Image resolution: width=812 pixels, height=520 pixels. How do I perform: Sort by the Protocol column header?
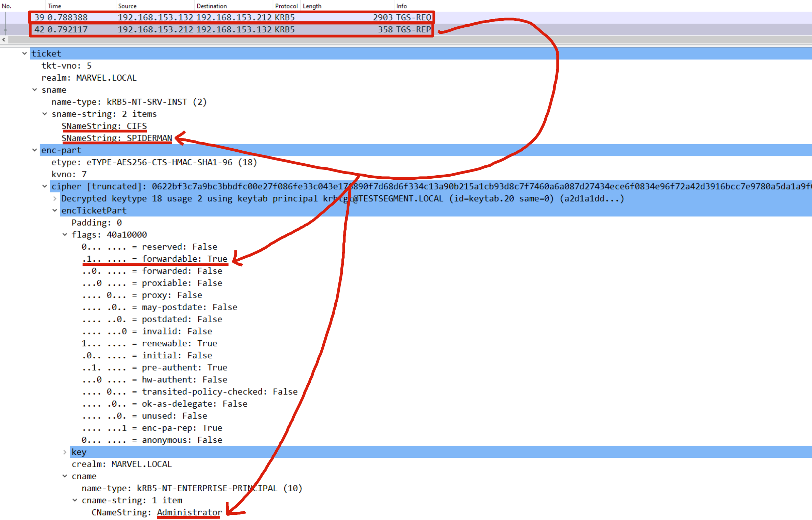[x=286, y=6]
